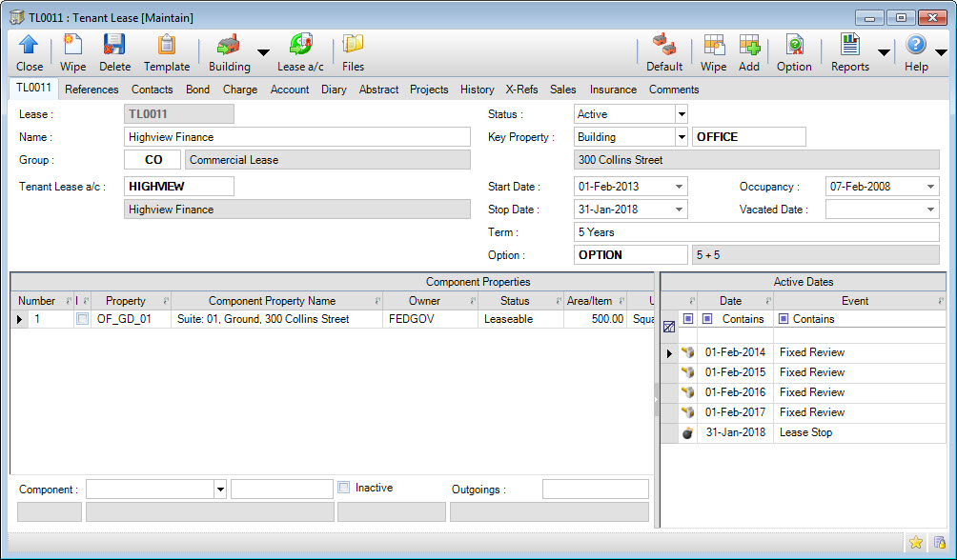The height and width of the screenshot is (560, 957).
Task: Click the Tenant Lease a/c field HIGHVIEW
Action: (x=179, y=187)
